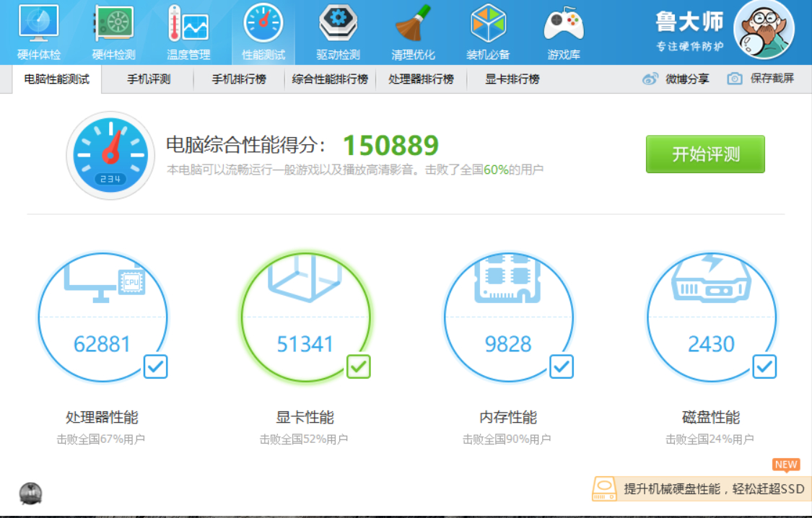The image size is (812, 518).
Task: Click the 鲁大师 mascot avatar
Action: point(764,30)
